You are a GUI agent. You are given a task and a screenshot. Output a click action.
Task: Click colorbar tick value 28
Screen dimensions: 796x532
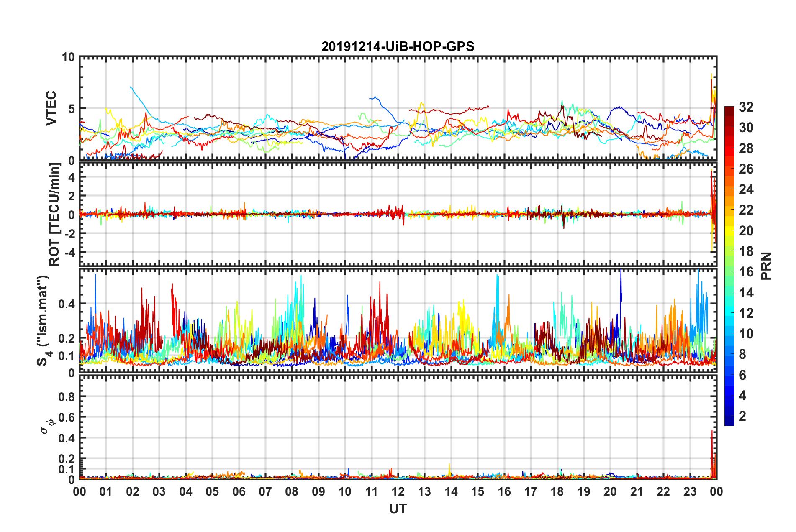pos(746,148)
